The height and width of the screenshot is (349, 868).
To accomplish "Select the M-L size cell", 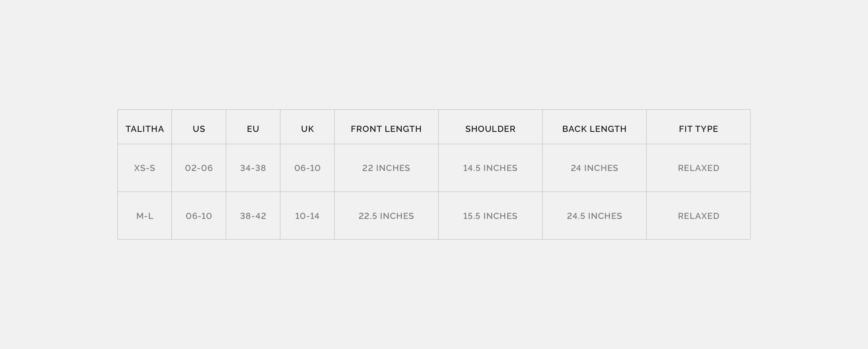I will pos(145,216).
